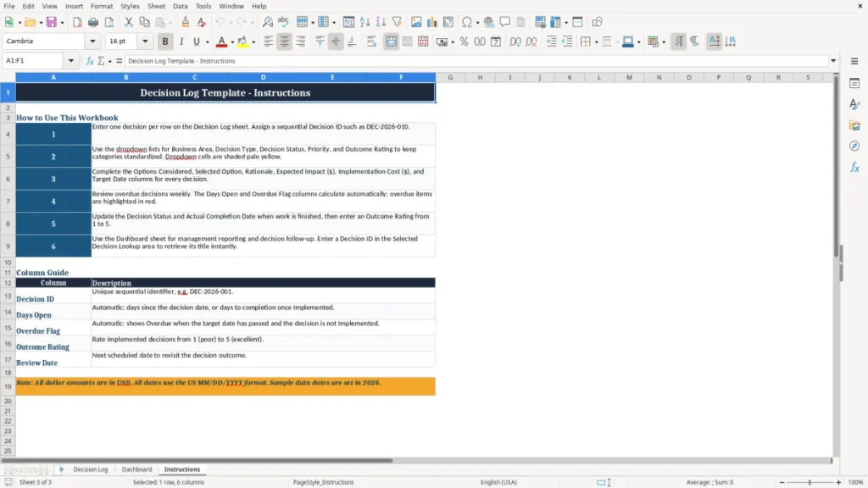The height and width of the screenshot is (488, 868).
Task: Open Font Color dropdown arrow
Action: [x=232, y=42]
